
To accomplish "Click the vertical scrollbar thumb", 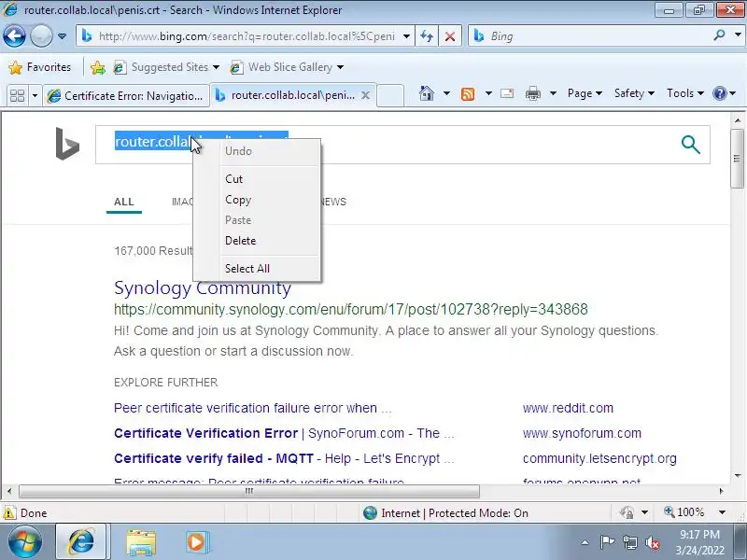I will 737,158.
